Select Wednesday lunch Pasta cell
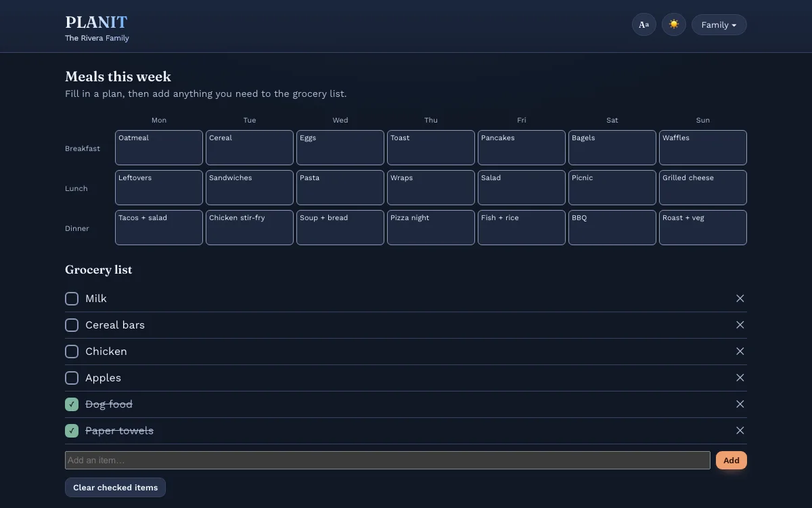The image size is (812, 508). [340, 188]
